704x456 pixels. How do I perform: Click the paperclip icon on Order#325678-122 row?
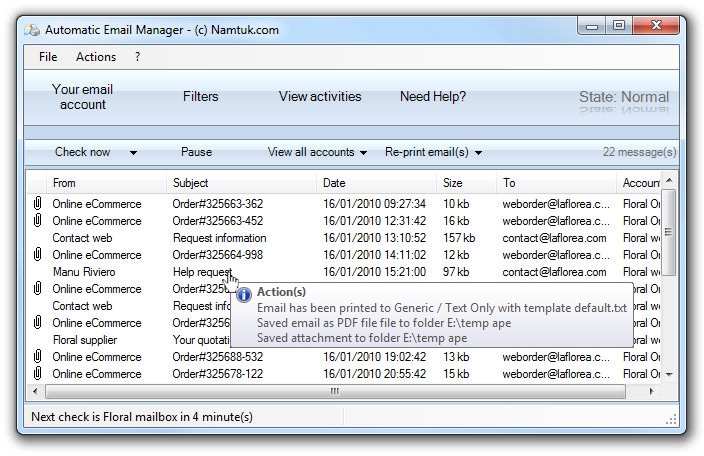37,374
